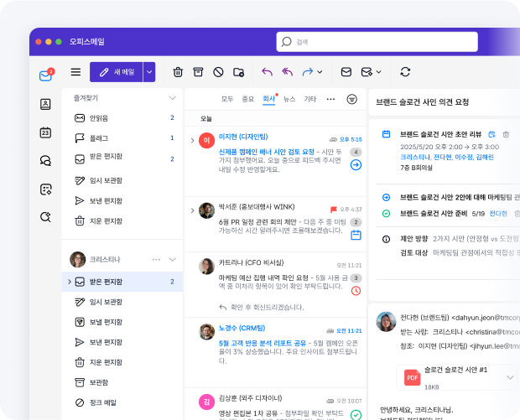Viewport: 520px width, 420px height.
Task: Switch to the 중요 tab
Action: (247, 99)
